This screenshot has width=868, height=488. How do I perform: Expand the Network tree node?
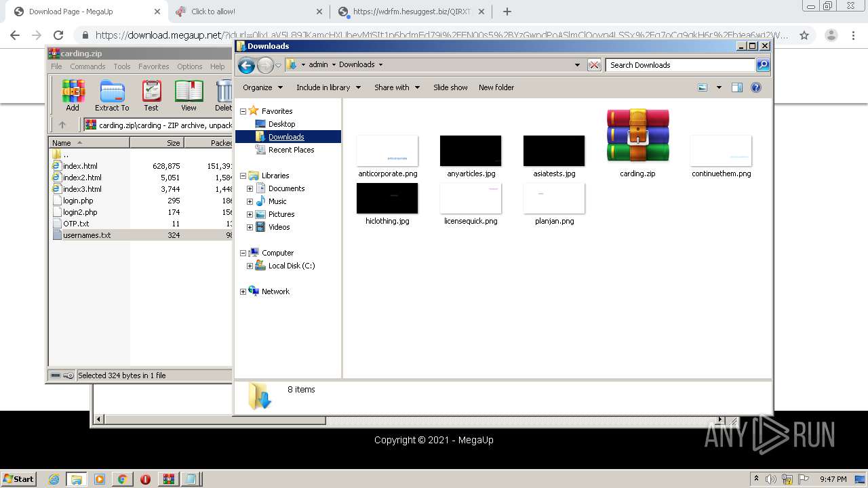pos(243,291)
